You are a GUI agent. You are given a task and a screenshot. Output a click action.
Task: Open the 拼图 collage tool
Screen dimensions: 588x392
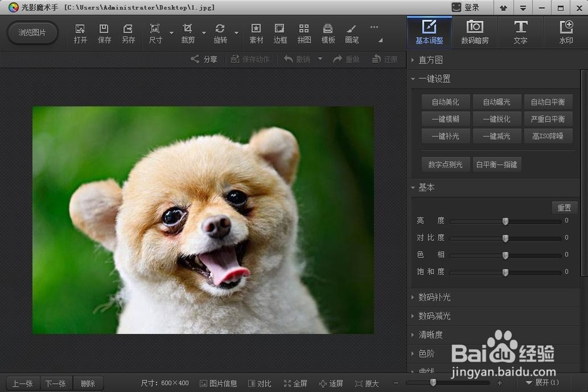click(x=304, y=34)
